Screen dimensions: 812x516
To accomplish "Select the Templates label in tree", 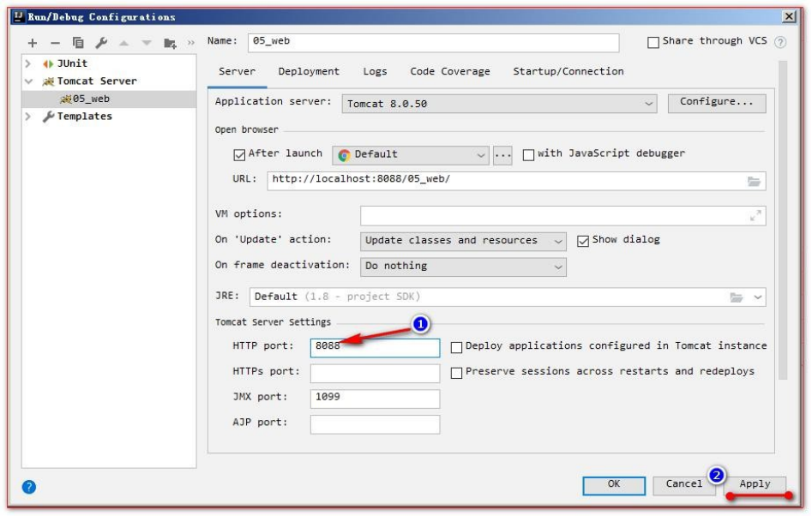I will coord(84,117).
